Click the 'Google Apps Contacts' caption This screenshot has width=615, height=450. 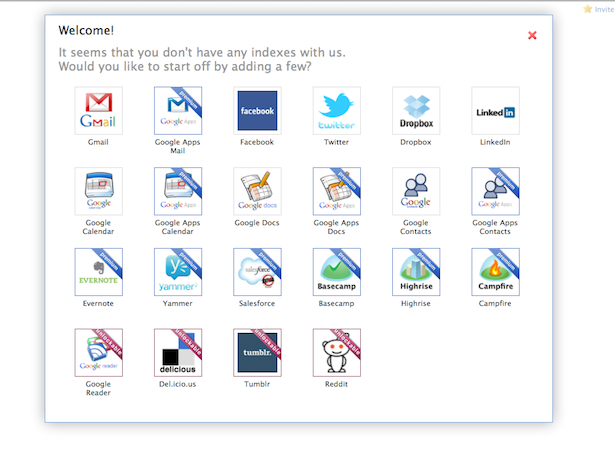click(x=495, y=227)
